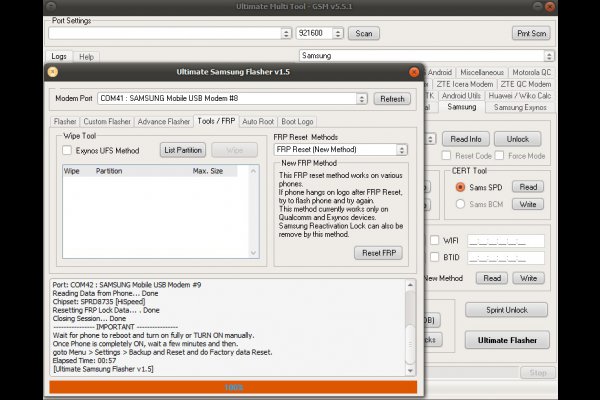Click the orange 100% progress bar
600x400 pixels.
click(x=233, y=387)
